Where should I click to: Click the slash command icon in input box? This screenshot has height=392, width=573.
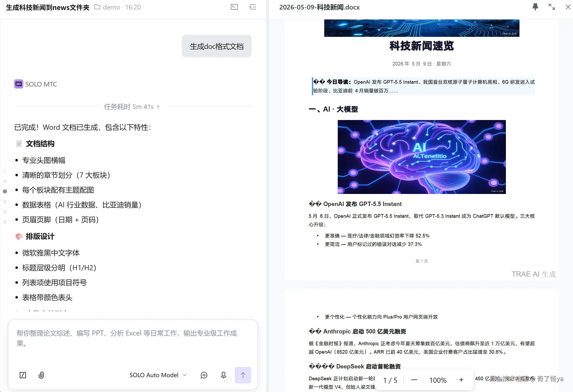(x=23, y=375)
